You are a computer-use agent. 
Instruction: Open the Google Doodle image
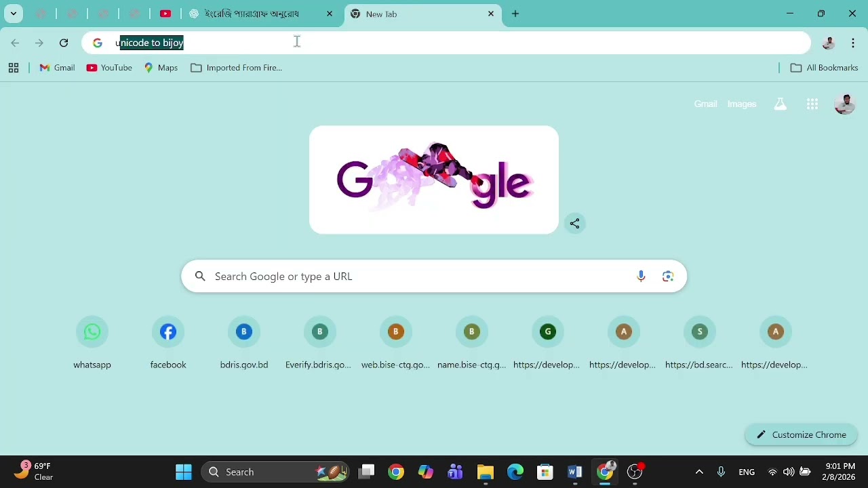pos(434,180)
